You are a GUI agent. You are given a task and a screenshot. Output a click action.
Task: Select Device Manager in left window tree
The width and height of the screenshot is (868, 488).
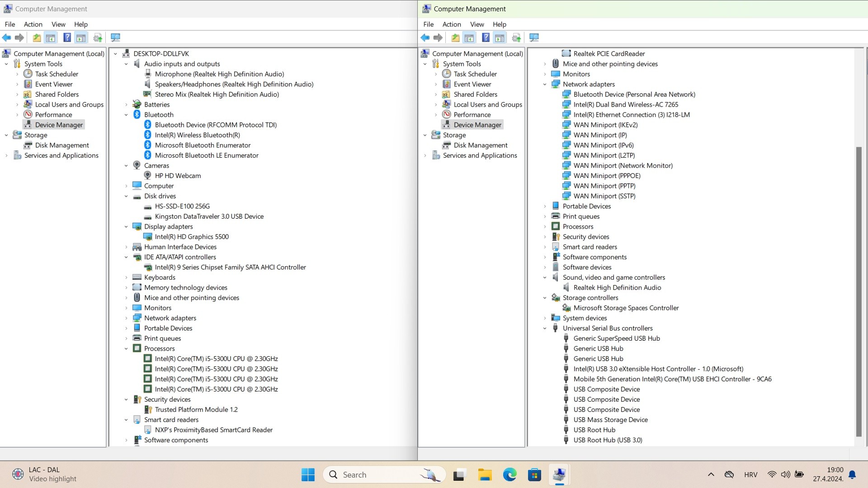tap(59, 125)
